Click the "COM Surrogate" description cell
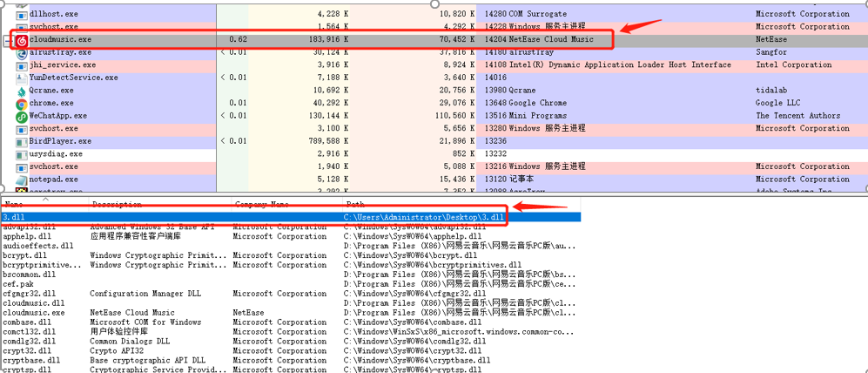This screenshot has width=868, height=373. tap(537, 14)
